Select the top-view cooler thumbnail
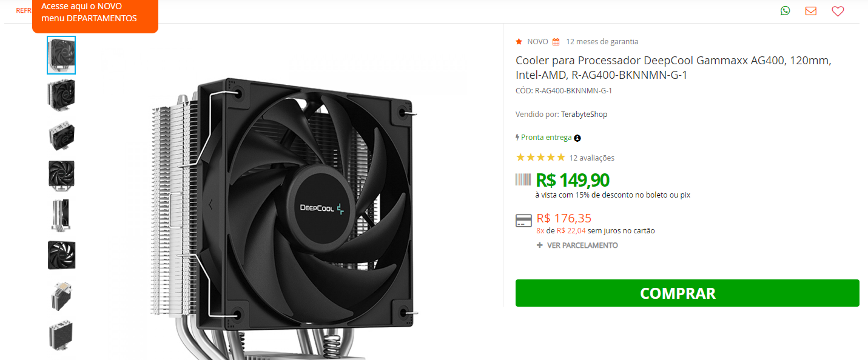The image size is (868, 360). 61,136
